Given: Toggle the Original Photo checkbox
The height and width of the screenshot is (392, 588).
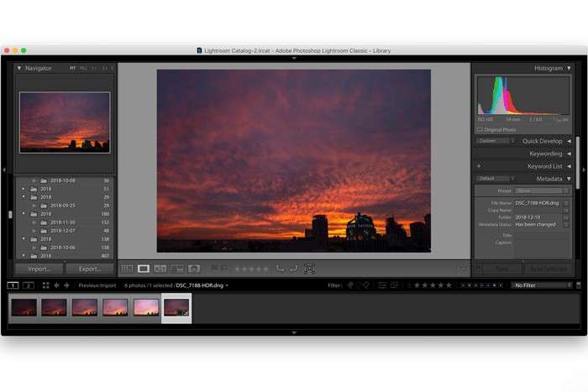Looking at the screenshot, I should pyautogui.click(x=480, y=129).
